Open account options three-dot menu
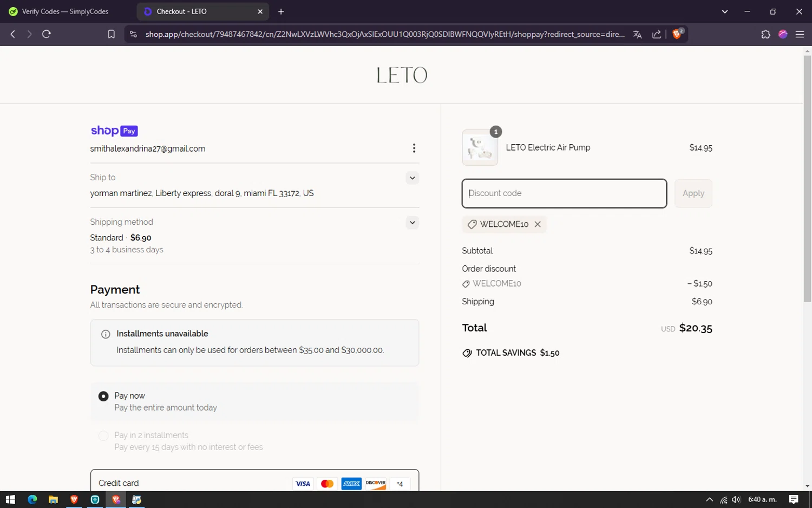The width and height of the screenshot is (812, 508). (x=414, y=148)
